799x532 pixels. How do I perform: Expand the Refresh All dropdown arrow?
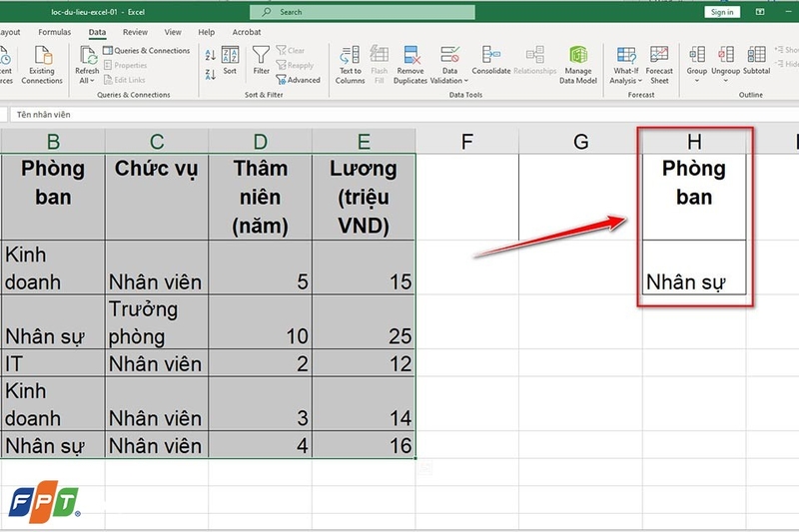(92, 81)
